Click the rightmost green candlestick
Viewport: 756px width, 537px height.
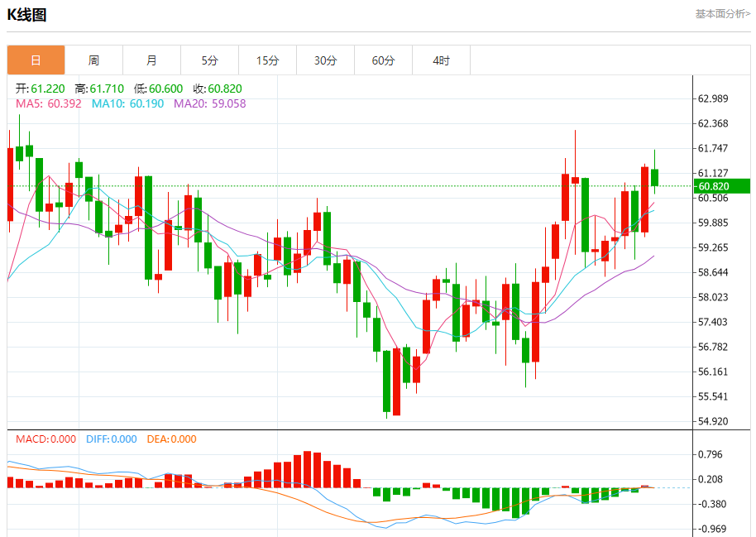click(655, 176)
